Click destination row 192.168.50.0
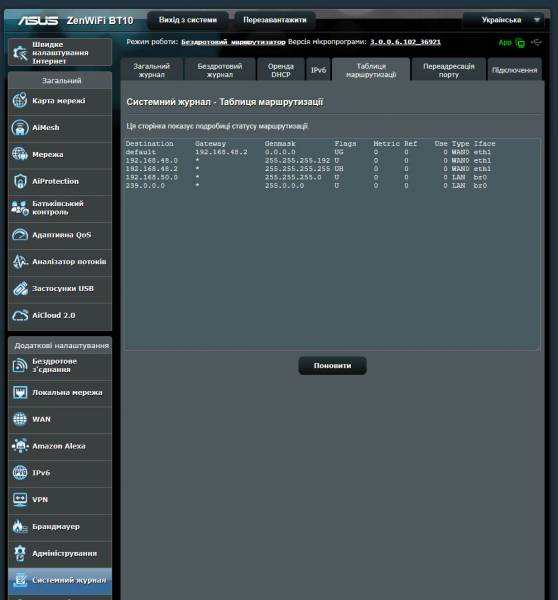558x600 pixels. (152, 178)
